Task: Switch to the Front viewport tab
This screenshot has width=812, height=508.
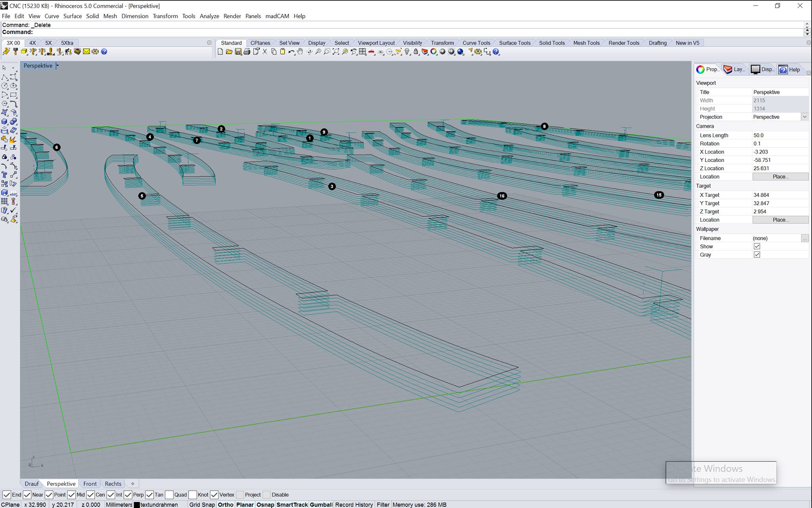Action: 90,484
